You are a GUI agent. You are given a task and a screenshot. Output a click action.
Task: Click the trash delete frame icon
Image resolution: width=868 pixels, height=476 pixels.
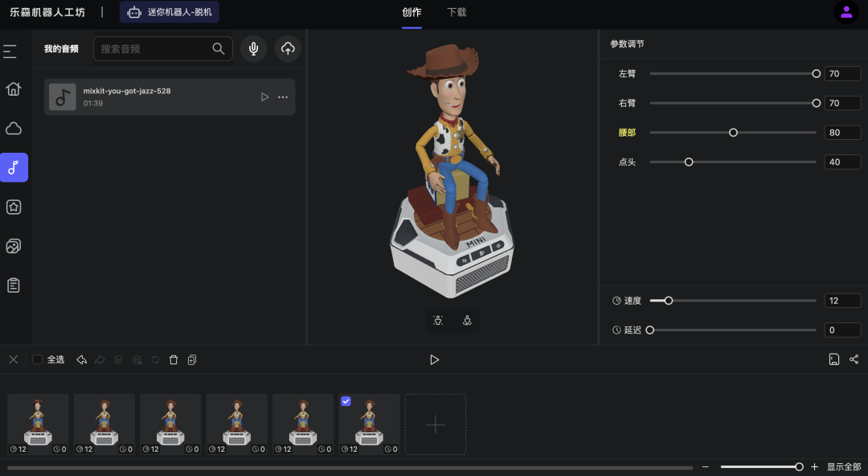pyautogui.click(x=174, y=360)
